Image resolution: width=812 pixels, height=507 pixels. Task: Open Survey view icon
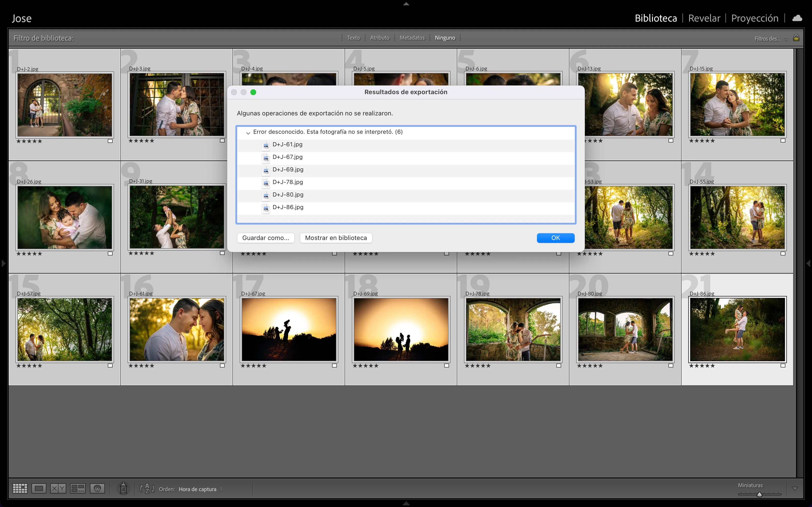78,489
